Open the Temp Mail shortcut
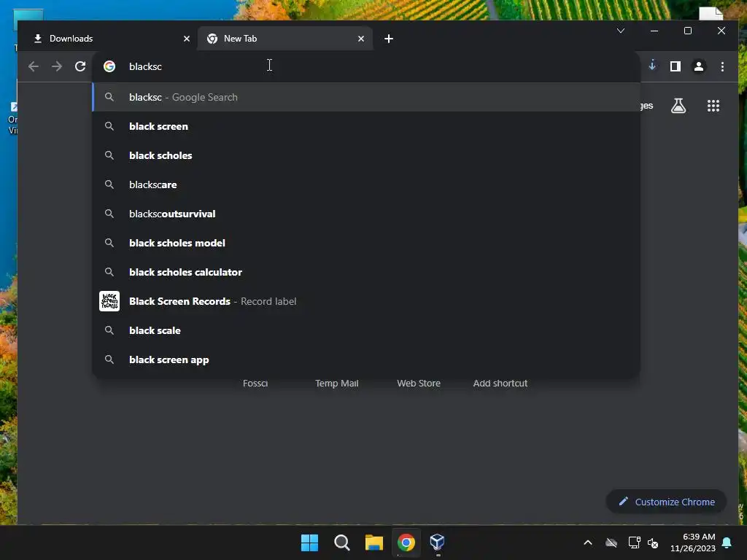Viewport: 747px width, 560px height. click(x=337, y=384)
